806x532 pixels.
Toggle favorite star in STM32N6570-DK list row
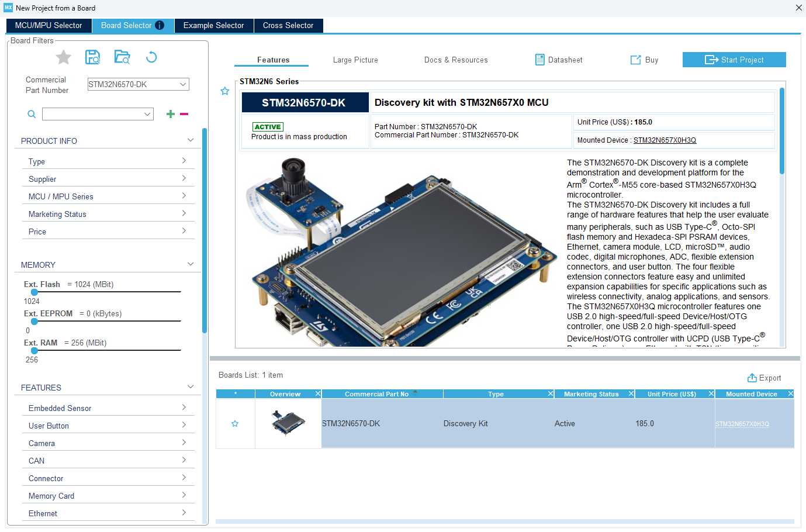point(235,424)
